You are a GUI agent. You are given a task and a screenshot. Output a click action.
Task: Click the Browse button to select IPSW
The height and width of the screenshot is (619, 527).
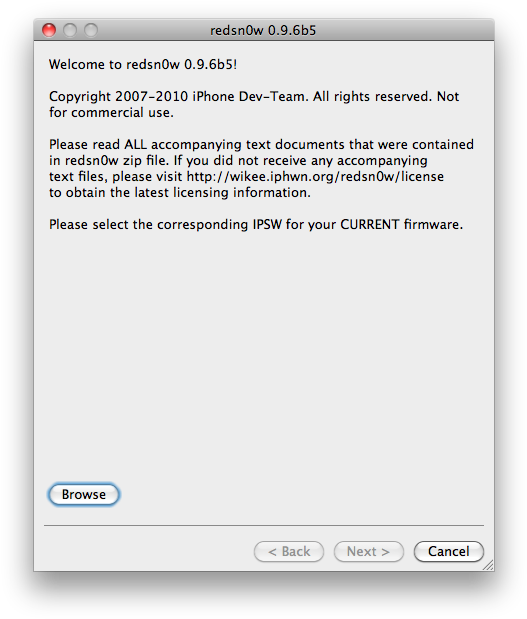(x=83, y=494)
